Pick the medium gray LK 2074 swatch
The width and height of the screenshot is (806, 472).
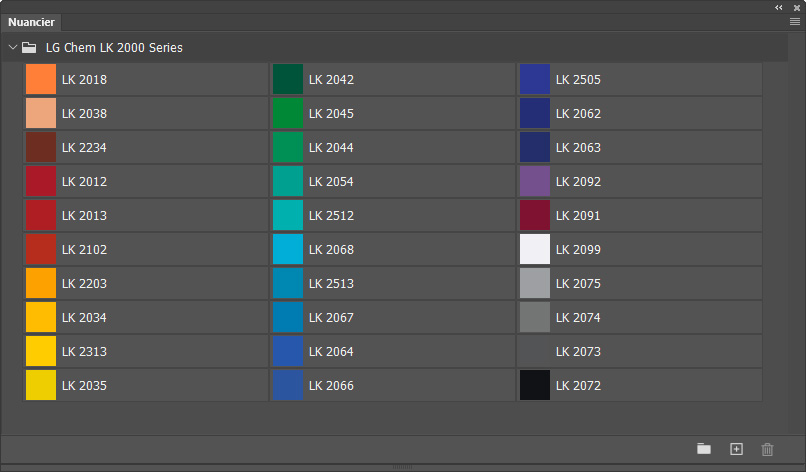[x=535, y=317]
